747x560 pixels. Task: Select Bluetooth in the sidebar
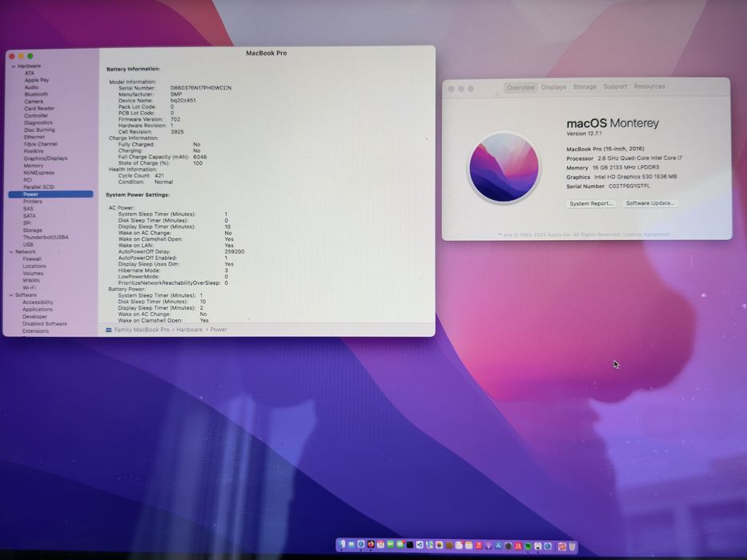[x=36, y=94]
